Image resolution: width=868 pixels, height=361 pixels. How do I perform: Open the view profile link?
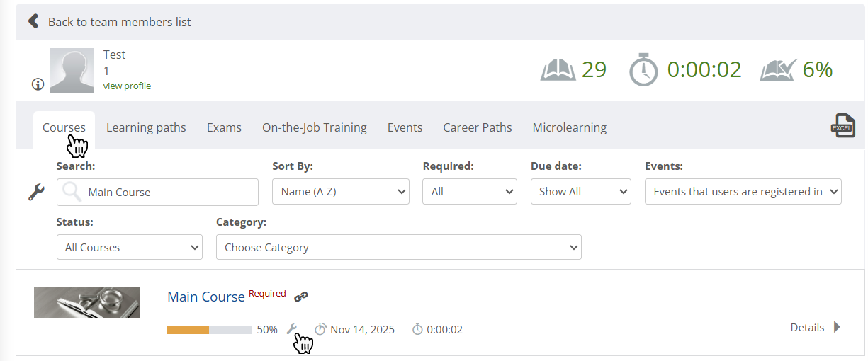(127, 86)
